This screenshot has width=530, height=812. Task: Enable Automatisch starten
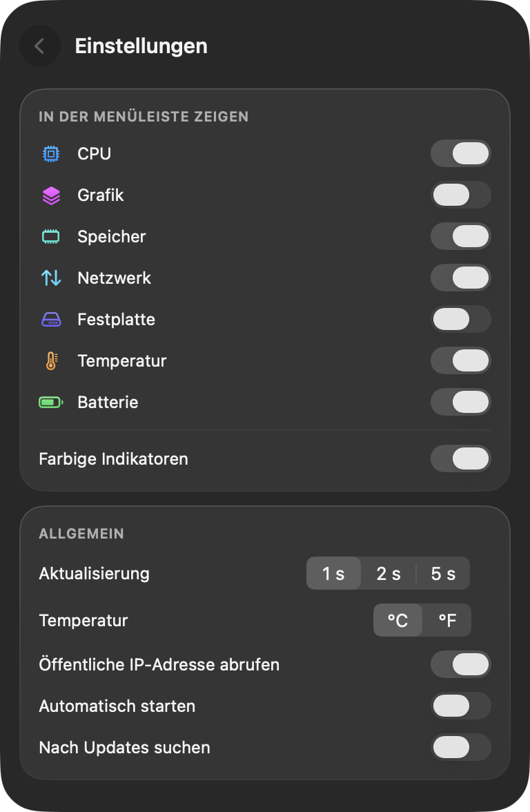[x=461, y=706]
